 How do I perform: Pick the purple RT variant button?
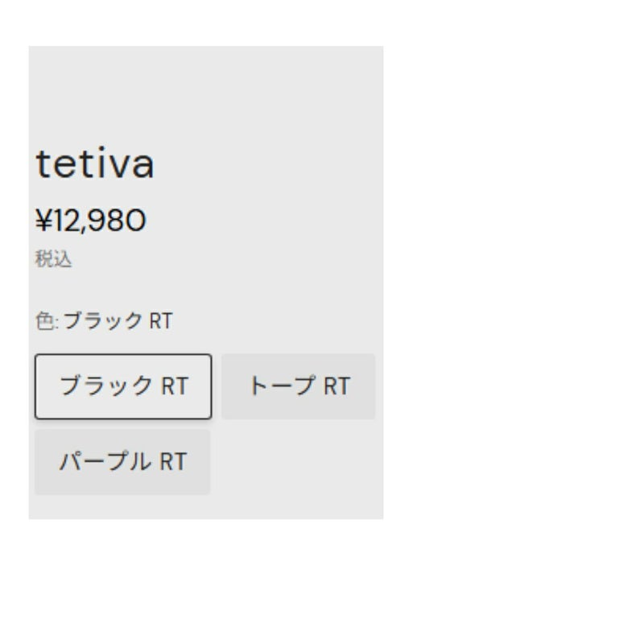tap(122, 462)
